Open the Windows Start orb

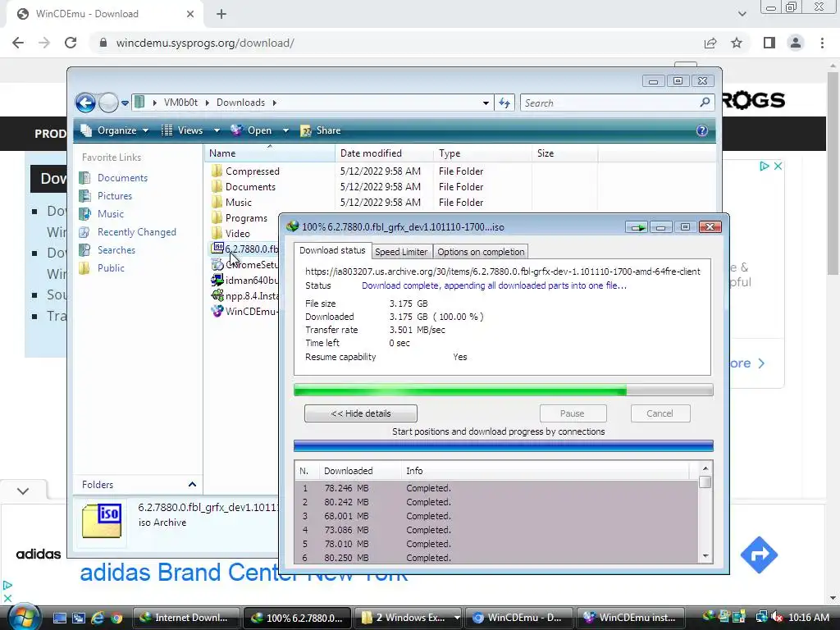click(22, 617)
